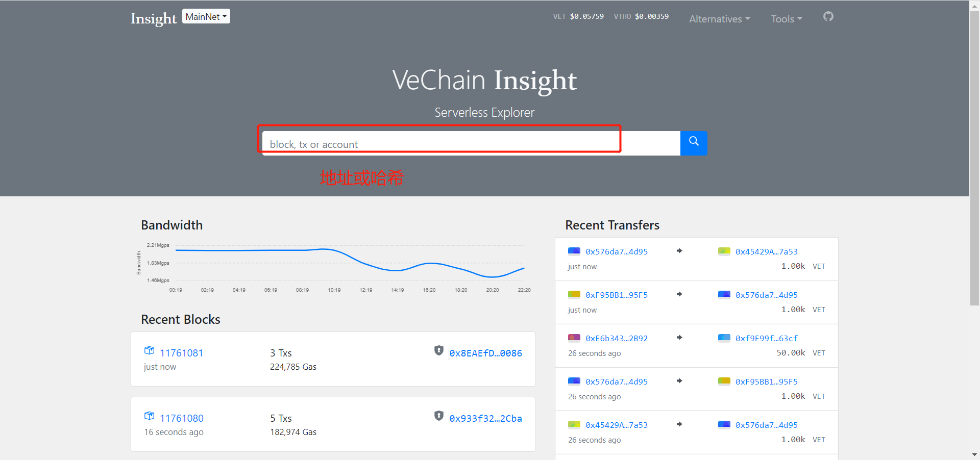Expand the Alternatives menu

click(719, 19)
